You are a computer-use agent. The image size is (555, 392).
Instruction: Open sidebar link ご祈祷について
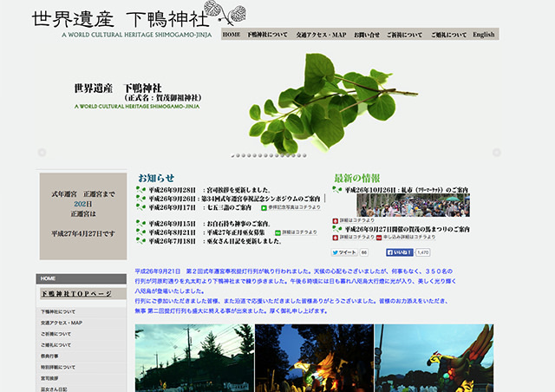55,334
